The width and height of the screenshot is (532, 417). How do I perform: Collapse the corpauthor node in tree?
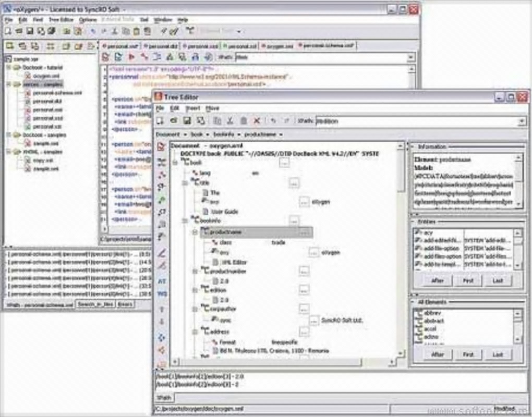coord(195,309)
